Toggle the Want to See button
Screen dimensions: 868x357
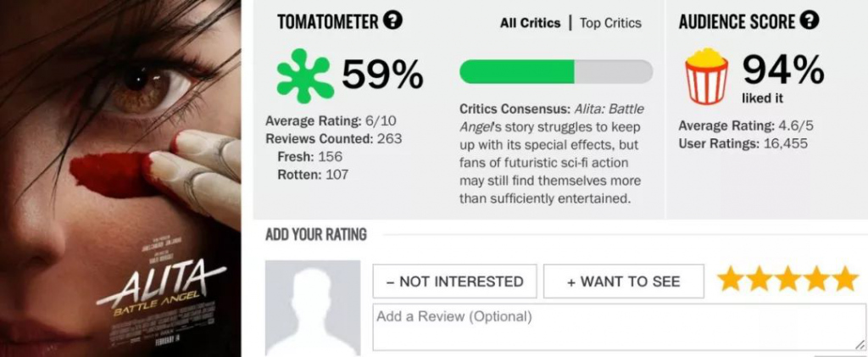pos(623,282)
